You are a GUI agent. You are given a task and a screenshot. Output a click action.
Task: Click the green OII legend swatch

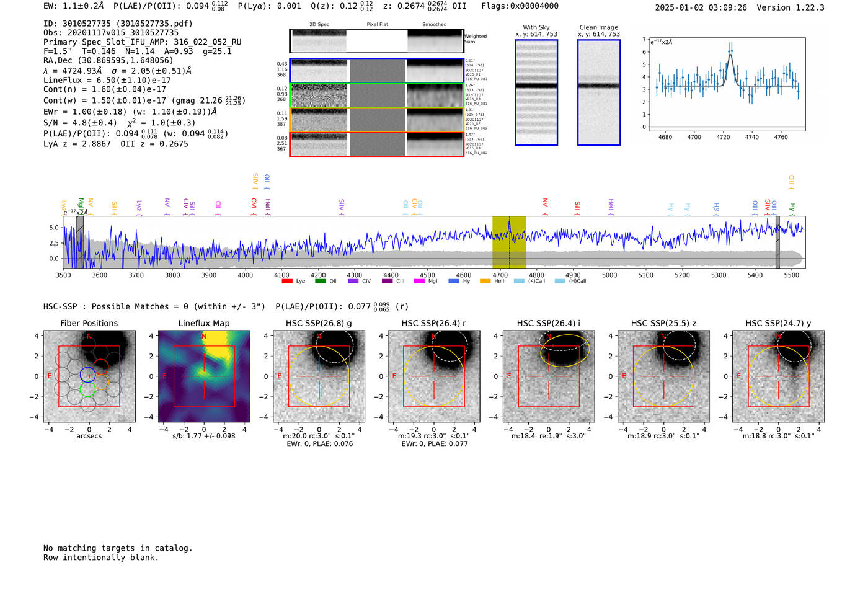pos(321,281)
